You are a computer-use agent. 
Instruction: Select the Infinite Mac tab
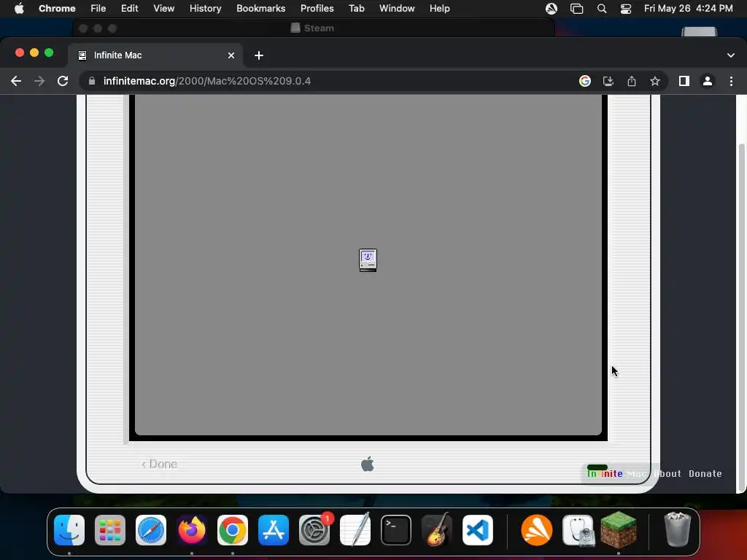tap(155, 55)
